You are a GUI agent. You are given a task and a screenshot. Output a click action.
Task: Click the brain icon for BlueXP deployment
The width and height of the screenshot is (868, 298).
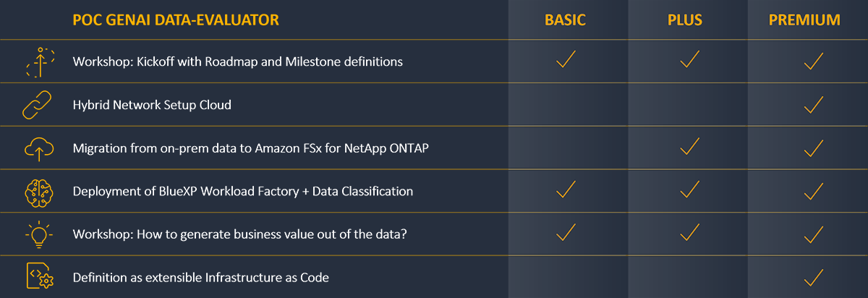(x=36, y=191)
